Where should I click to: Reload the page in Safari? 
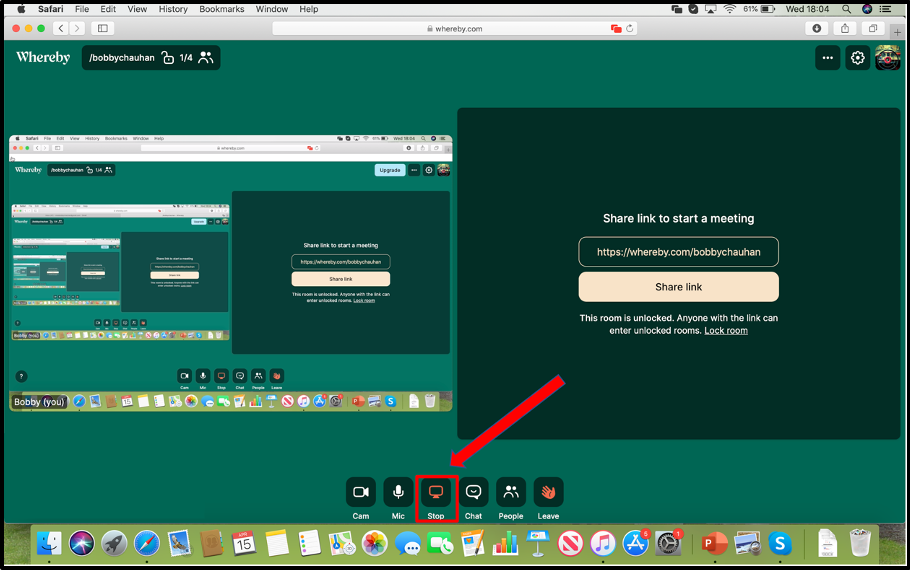pyautogui.click(x=630, y=28)
